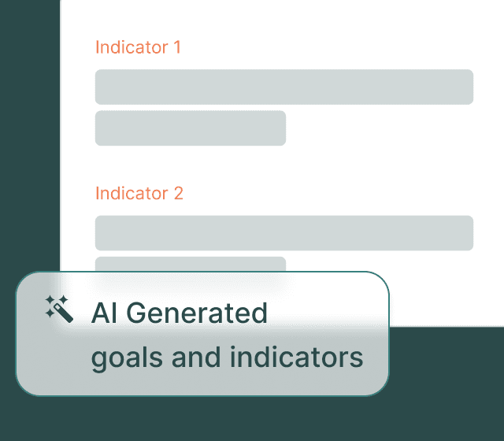Click the long placeholder field under Indicator 2
The width and height of the screenshot is (504, 441).
click(283, 233)
